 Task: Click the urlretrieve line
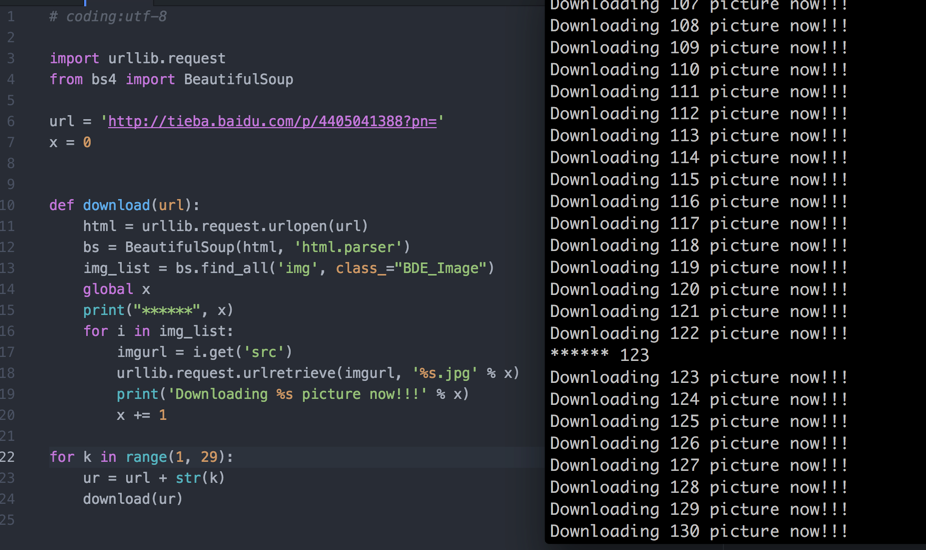(x=318, y=373)
